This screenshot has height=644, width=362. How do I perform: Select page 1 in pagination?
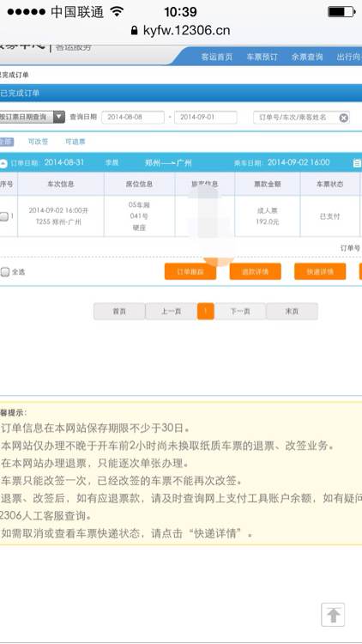pos(206,312)
